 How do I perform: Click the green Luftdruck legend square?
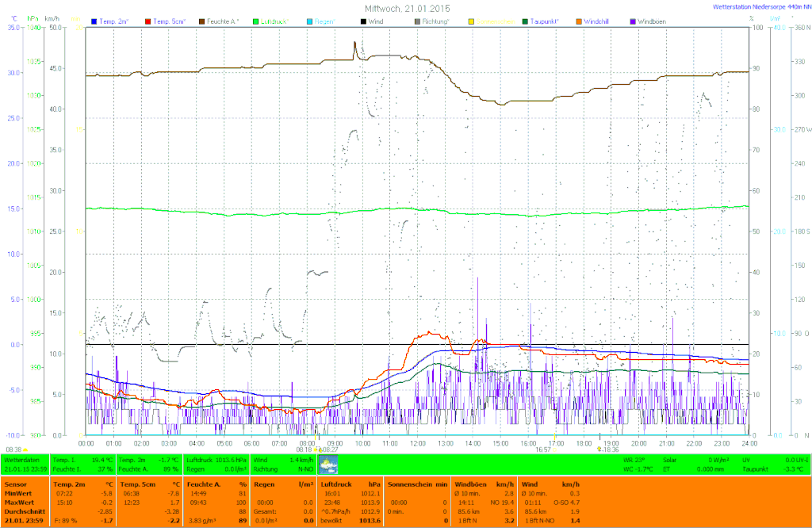(255, 21)
